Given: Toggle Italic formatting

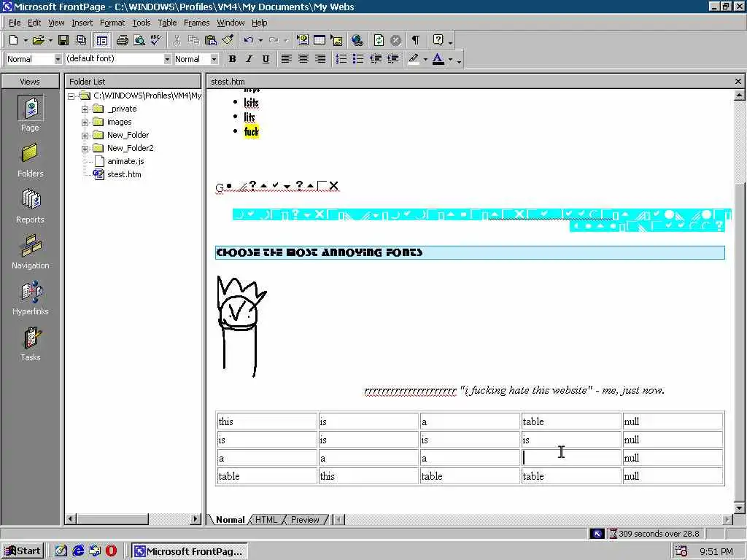Looking at the screenshot, I should coord(249,59).
